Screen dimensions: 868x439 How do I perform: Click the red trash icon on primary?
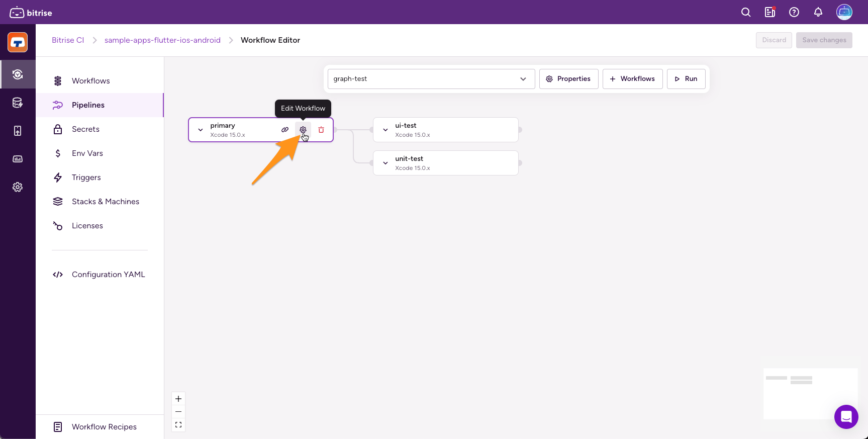click(x=321, y=130)
